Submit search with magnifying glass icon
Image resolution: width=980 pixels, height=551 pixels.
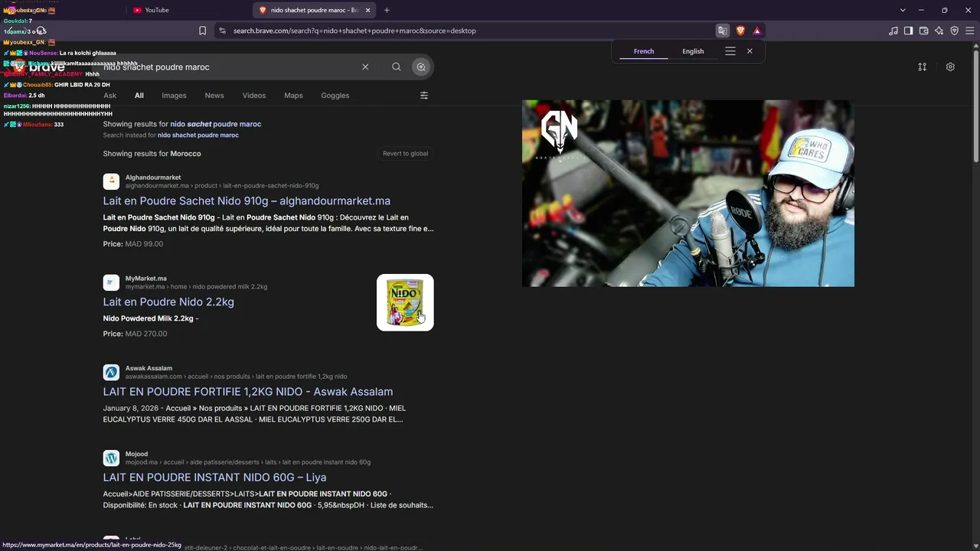(x=397, y=67)
